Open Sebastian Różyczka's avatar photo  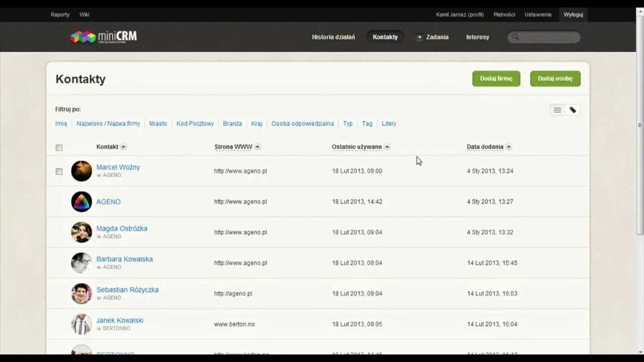(82, 294)
